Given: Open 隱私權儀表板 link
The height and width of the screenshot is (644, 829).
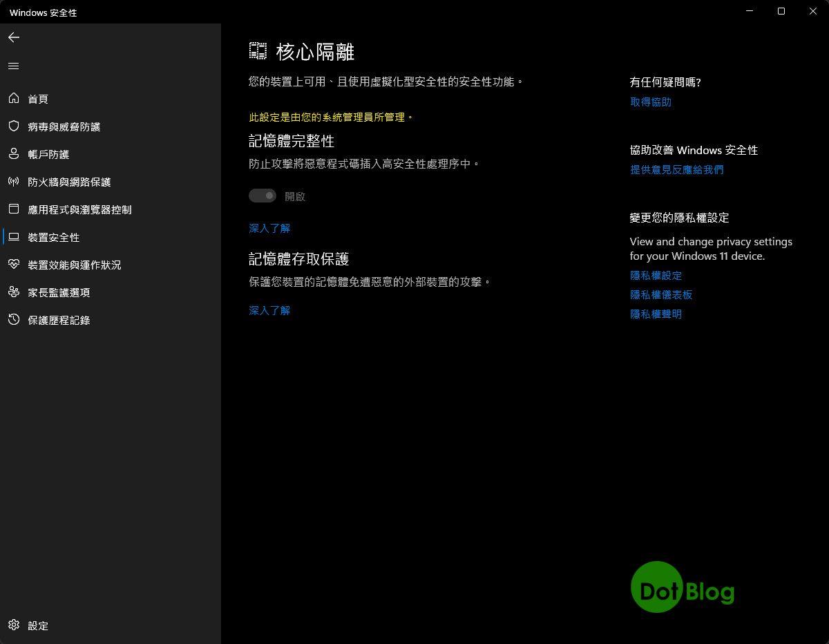Looking at the screenshot, I should coord(661,294).
